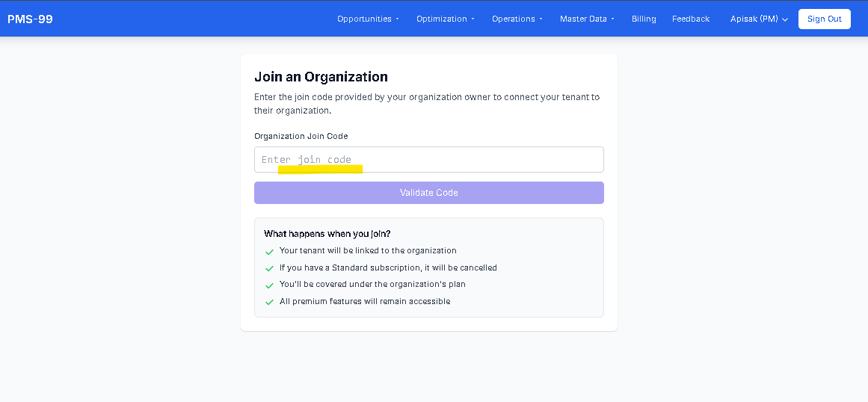
Task: Open the Feedback page
Action: (x=691, y=19)
